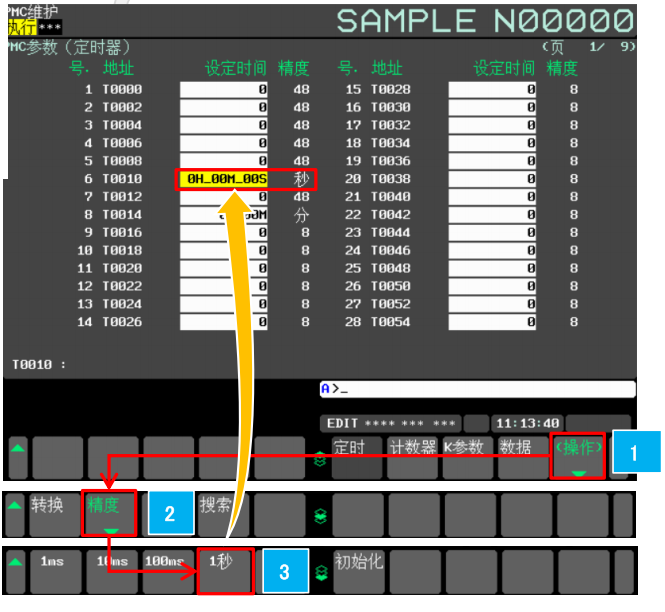This screenshot has width=665, height=612.
Task: Click the T0054 address in row 28
Action: (391, 322)
